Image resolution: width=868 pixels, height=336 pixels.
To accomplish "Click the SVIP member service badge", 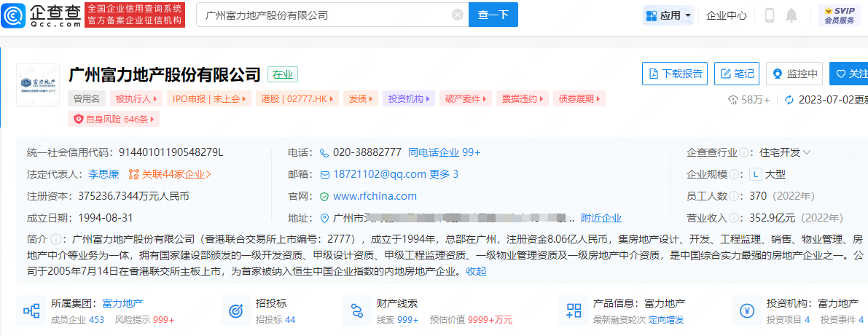I will [839, 15].
